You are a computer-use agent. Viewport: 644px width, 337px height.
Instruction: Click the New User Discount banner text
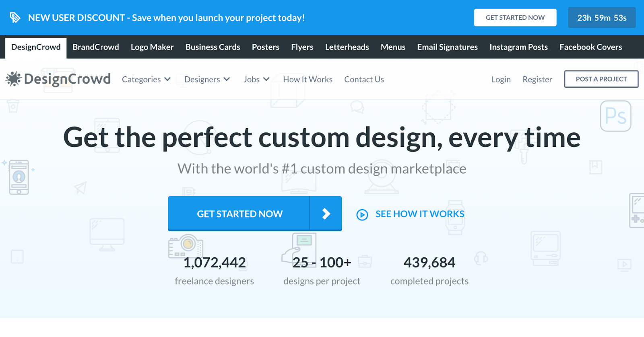coord(166,18)
